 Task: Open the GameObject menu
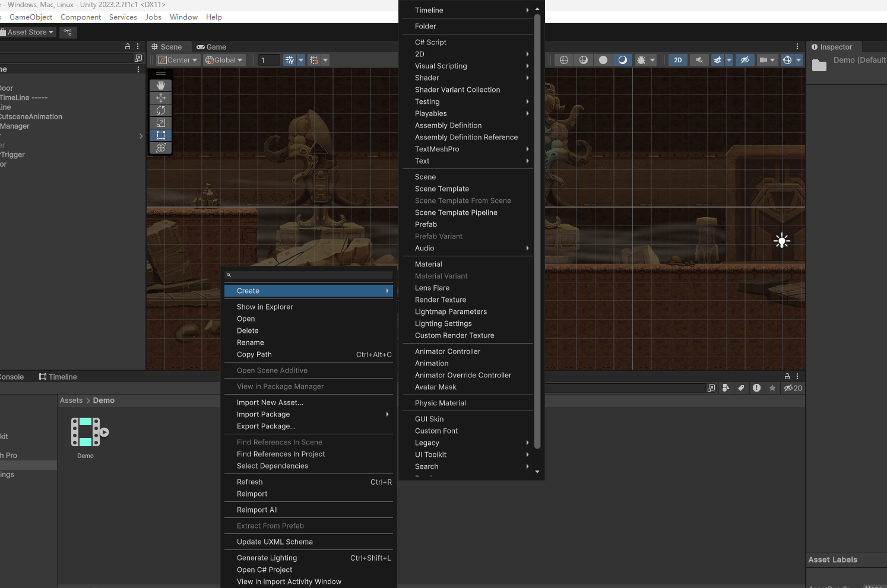(31, 17)
